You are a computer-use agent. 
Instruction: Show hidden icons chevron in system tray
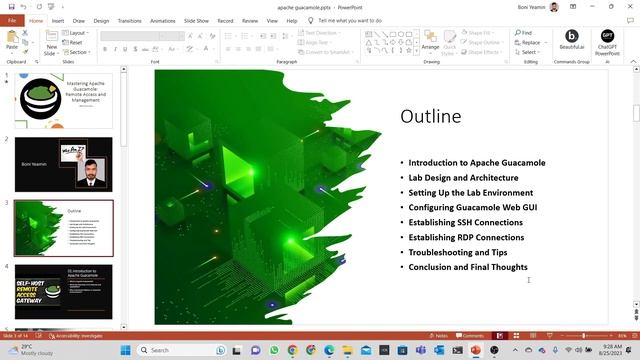point(515,350)
